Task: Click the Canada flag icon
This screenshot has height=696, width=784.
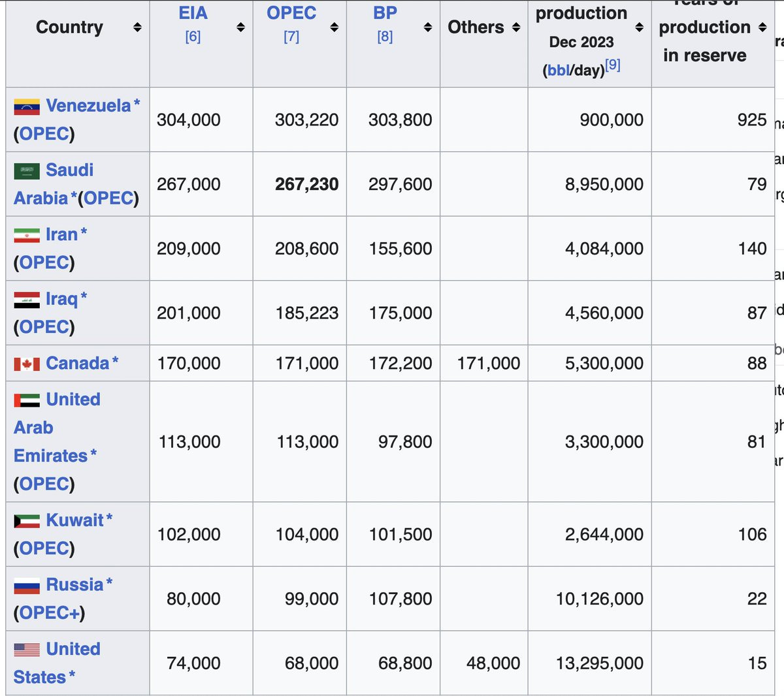Action: (27, 364)
